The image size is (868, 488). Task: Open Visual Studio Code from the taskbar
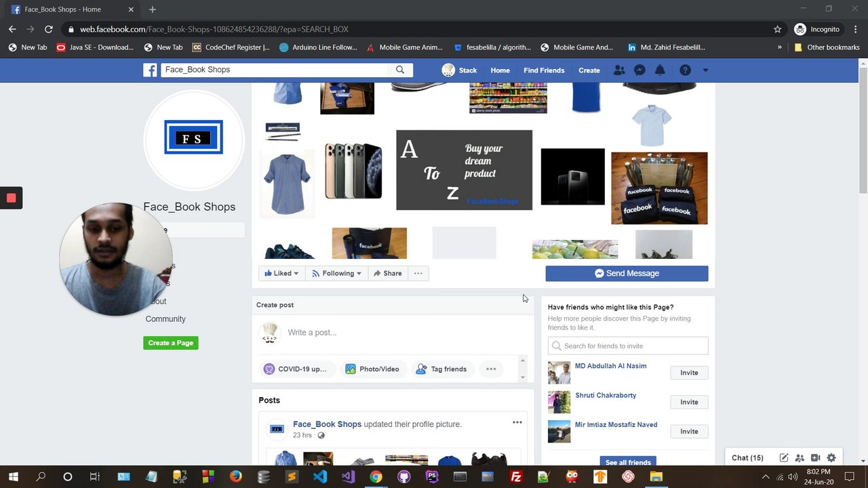click(x=320, y=476)
